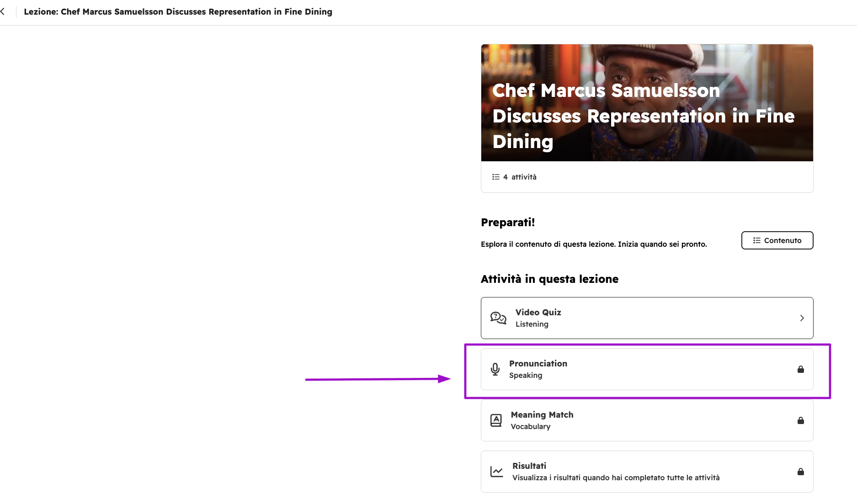Open the Video Quiz chevron arrow
This screenshot has width=857, height=504.
[x=802, y=318]
